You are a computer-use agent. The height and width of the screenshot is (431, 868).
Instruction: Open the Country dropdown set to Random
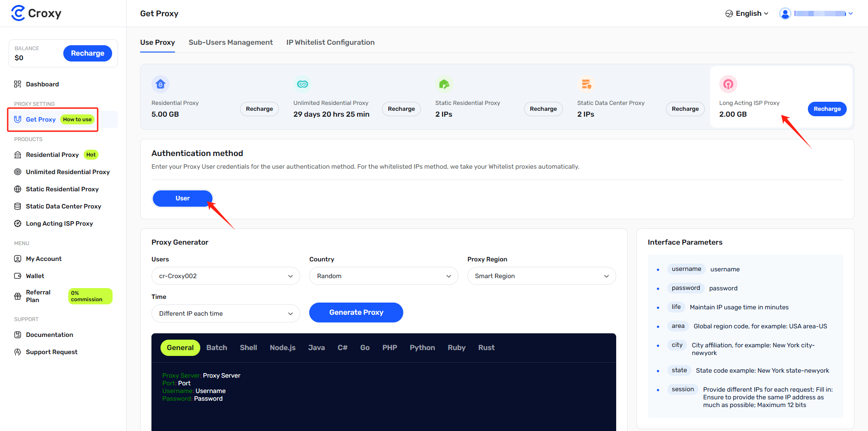[x=383, y=276]
